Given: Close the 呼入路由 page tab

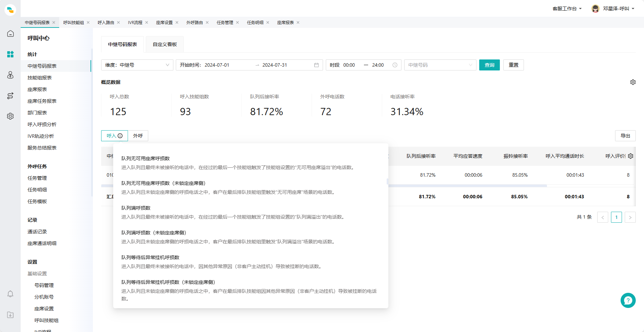Looking at the screenshot, I should tap(118, 22).
